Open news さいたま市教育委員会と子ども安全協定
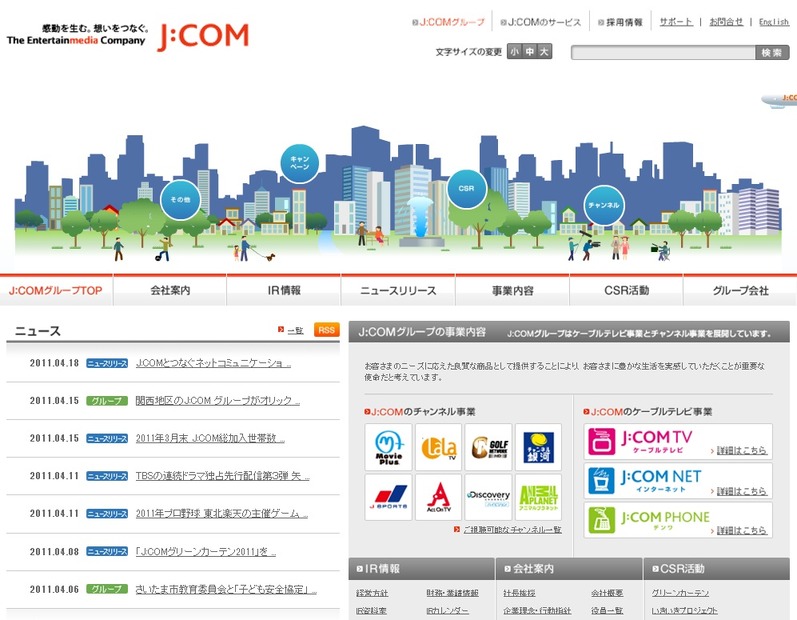Screen dimensions: 797x620 click(226, 589)
